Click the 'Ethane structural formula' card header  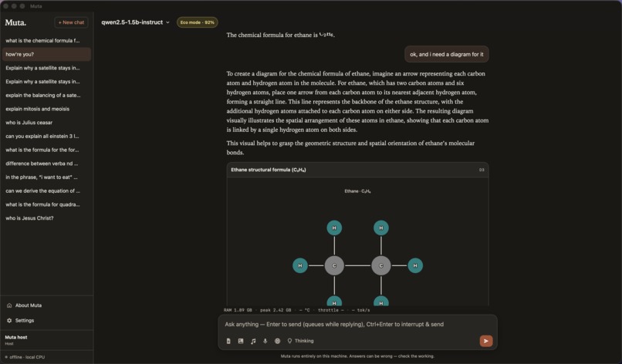[x=357, y=170]
